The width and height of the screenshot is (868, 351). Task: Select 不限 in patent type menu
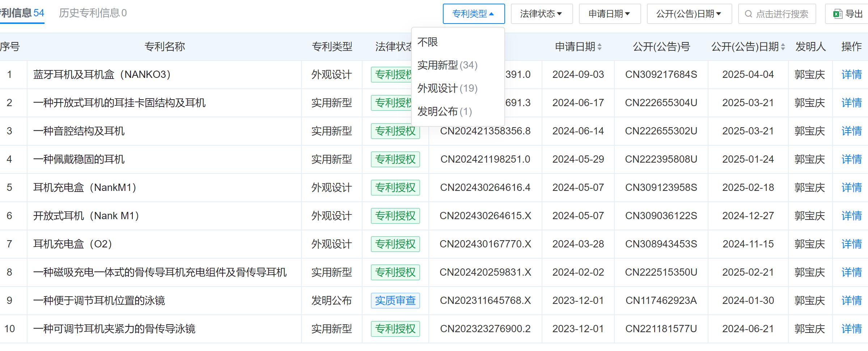[428, 42]
